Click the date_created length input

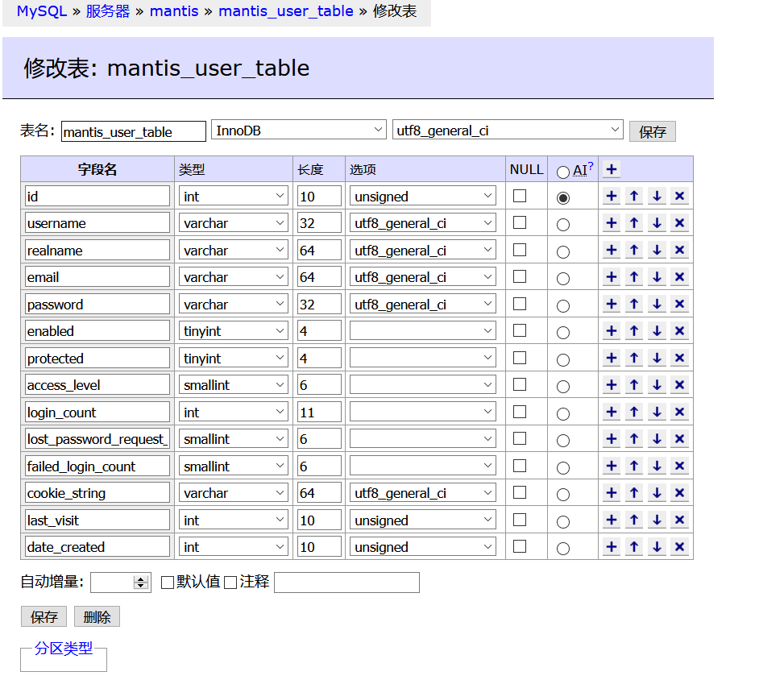pos(319,547)
